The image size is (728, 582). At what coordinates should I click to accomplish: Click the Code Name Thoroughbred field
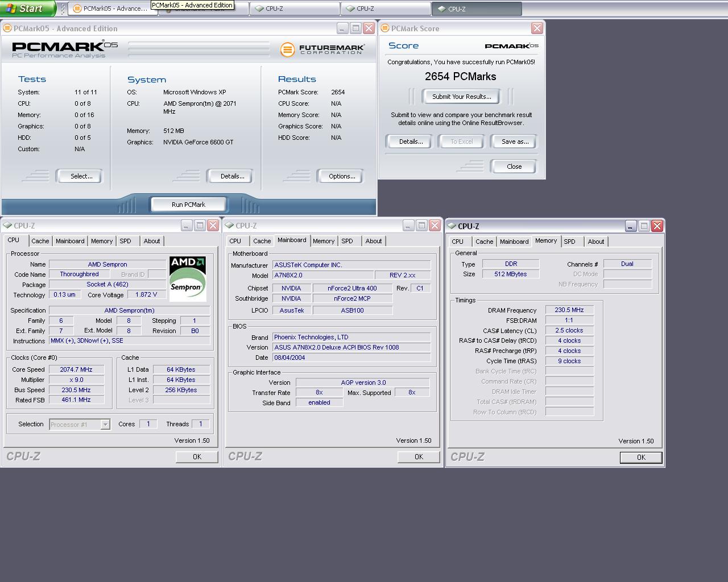[79, 275]
